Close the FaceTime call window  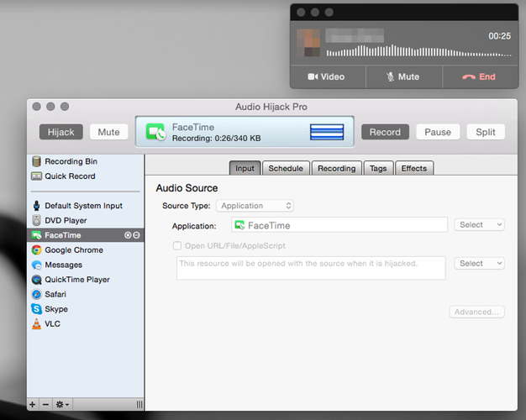click(x=301, y=13)
